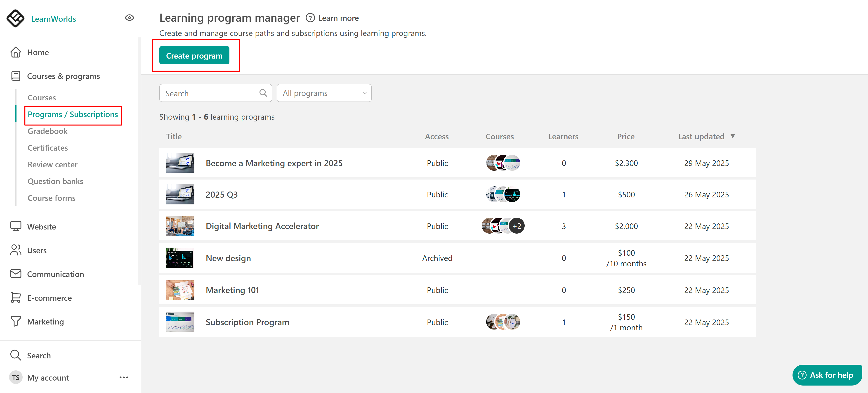Viewport: 868px width, 393px height.
Task: Collapse Courses & programs menu
Action: pos(63,76)
